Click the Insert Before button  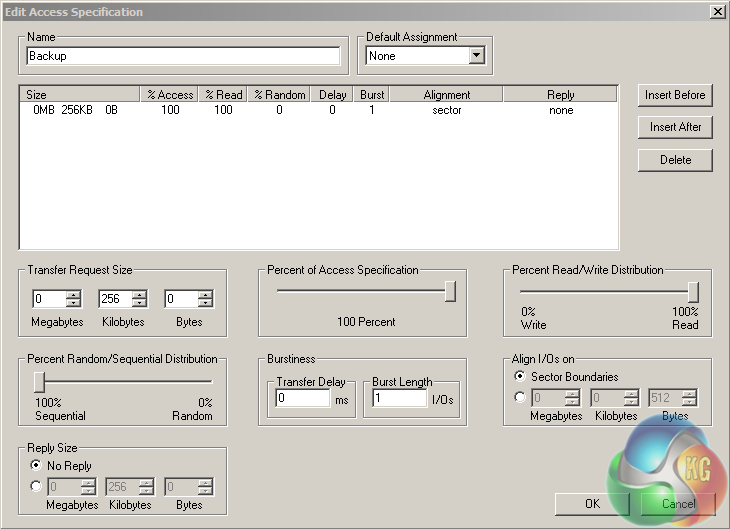coord(675,95)
